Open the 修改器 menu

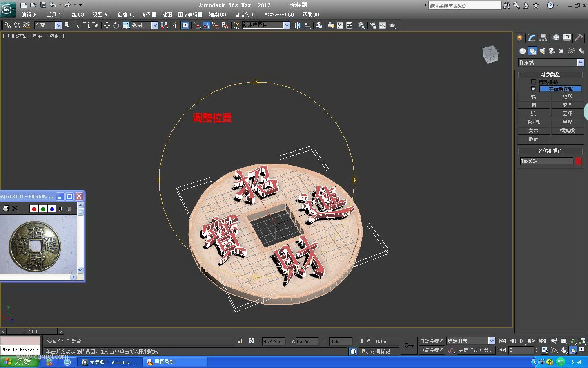pos(149,15)
